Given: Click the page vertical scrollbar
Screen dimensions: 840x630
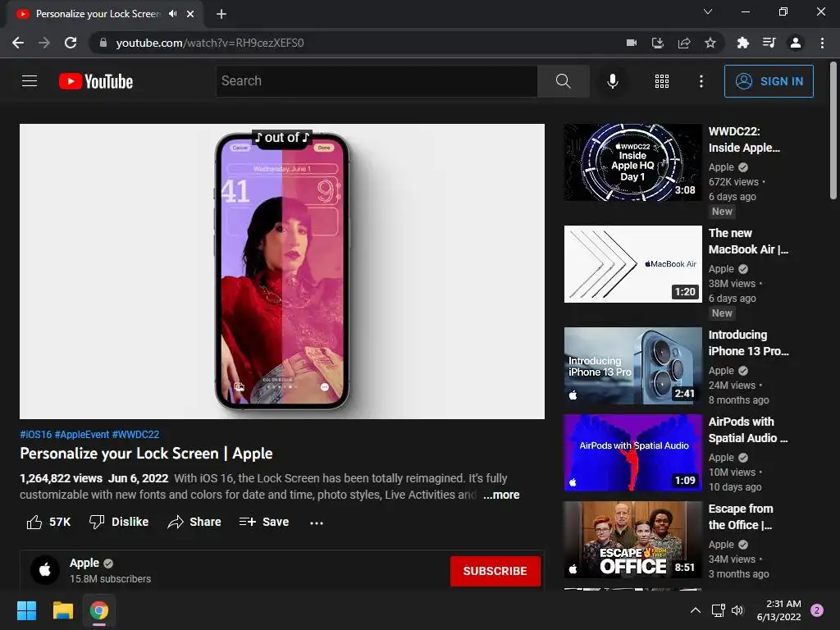Looking at the screenshot, I should (x=833, y=131).
